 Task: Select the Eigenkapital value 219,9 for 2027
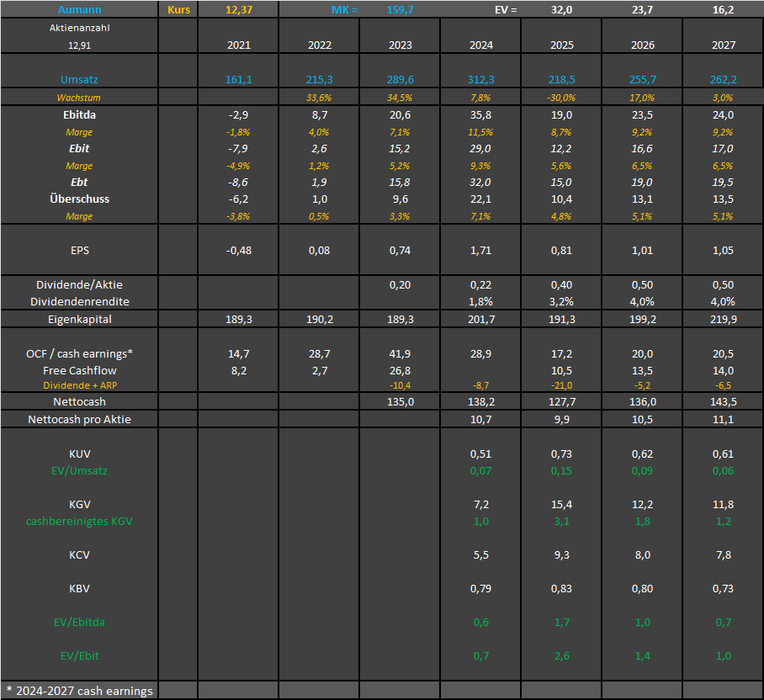723,320
